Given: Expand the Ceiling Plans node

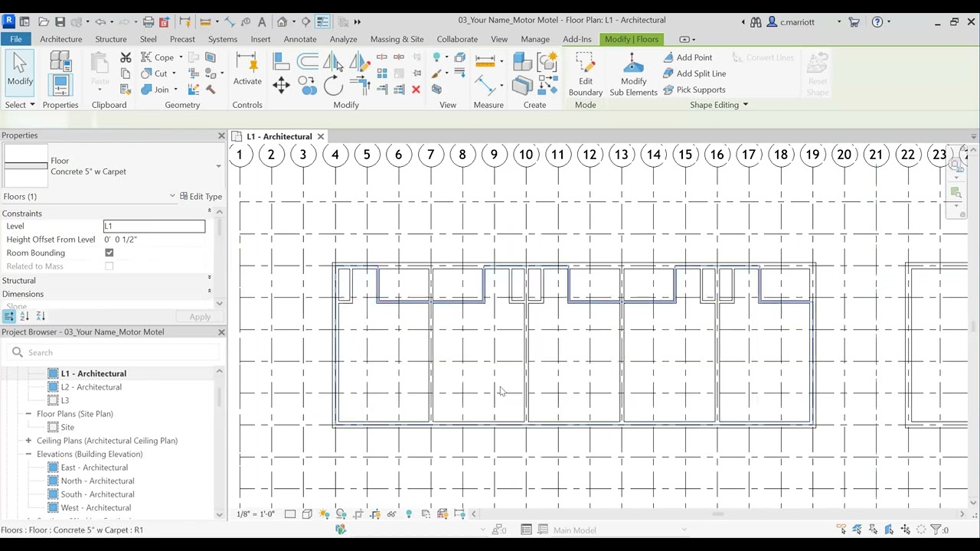Looking at the screenshot, I should coord(28,441).
